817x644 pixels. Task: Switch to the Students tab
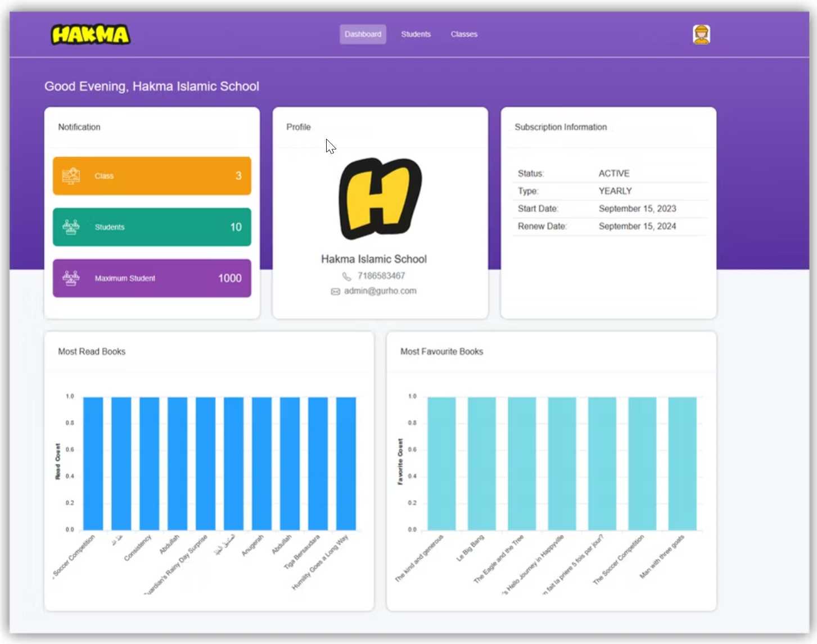[416, 34]
